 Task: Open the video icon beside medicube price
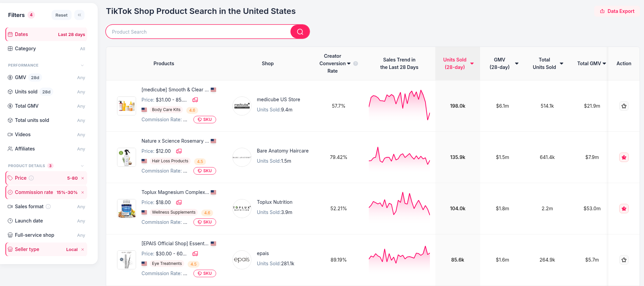click(195, 100)
